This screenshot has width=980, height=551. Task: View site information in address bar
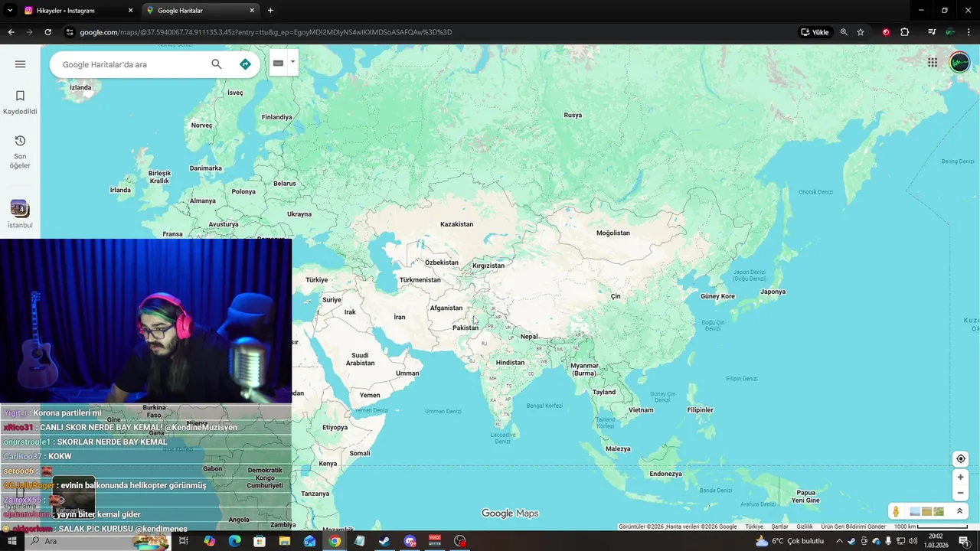point(70,32)
